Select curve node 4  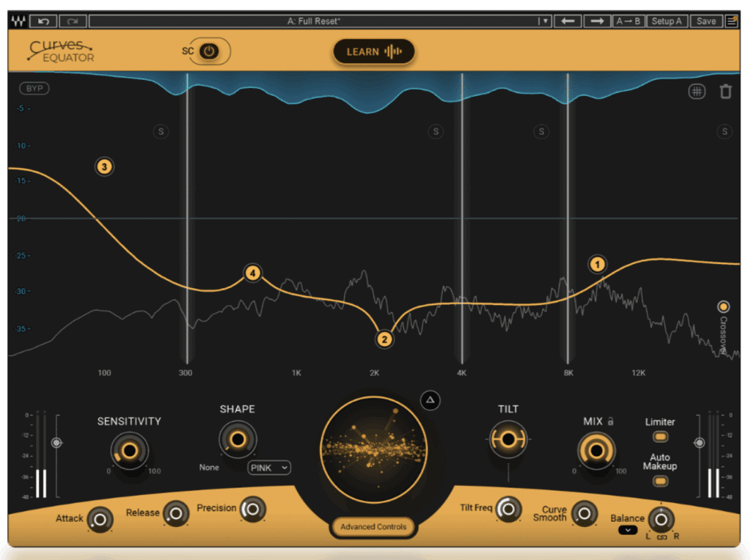click(x=252, y=273)
